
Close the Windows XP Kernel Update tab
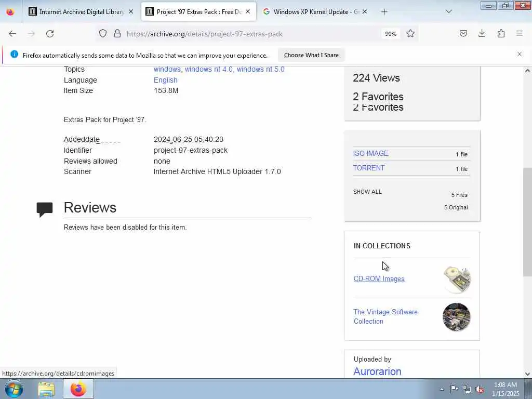pyautogui.click(x=365, y=11)
